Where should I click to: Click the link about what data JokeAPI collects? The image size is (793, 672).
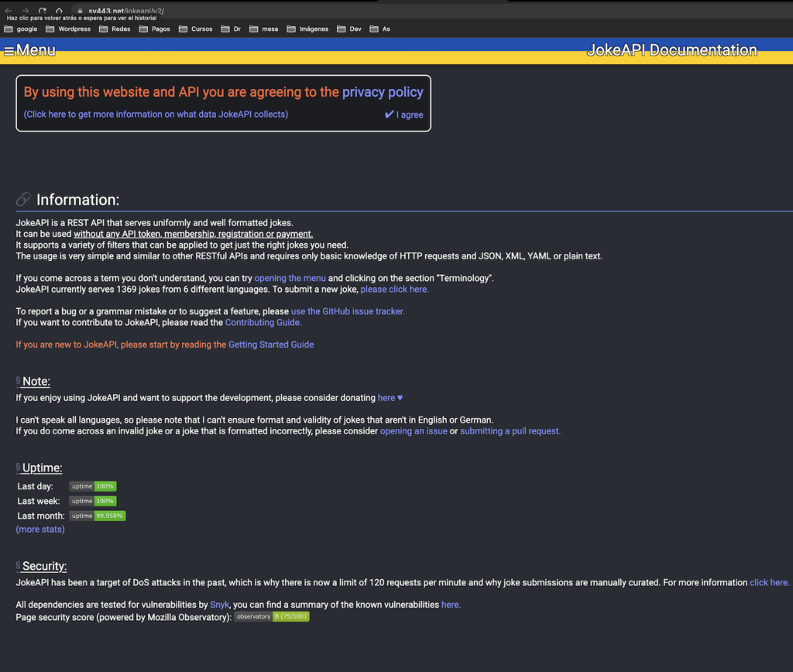point(156,115)
